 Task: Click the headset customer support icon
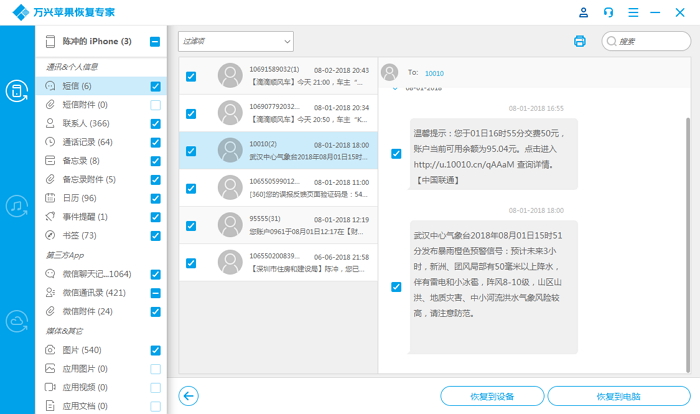(x=609, y=12)
